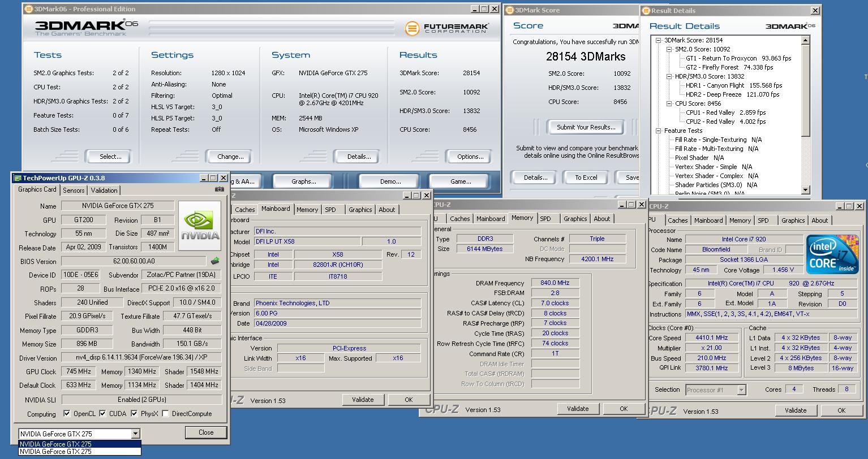Toggle the CUDA checkbox
Screen dimensions: 868x459
click(102, 413)
